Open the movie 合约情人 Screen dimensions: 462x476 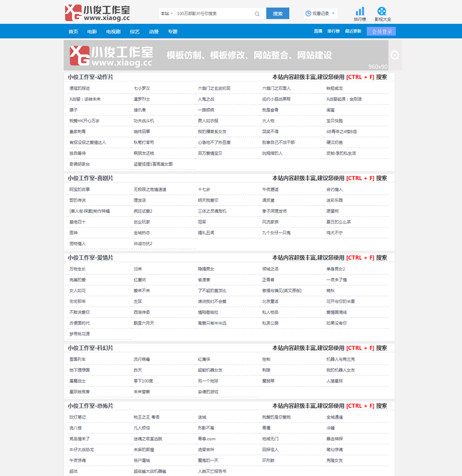coord(334,189)
